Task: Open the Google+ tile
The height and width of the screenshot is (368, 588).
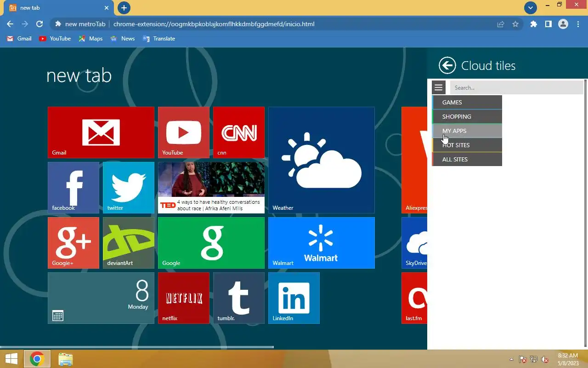Action: (x=73, y=243)
